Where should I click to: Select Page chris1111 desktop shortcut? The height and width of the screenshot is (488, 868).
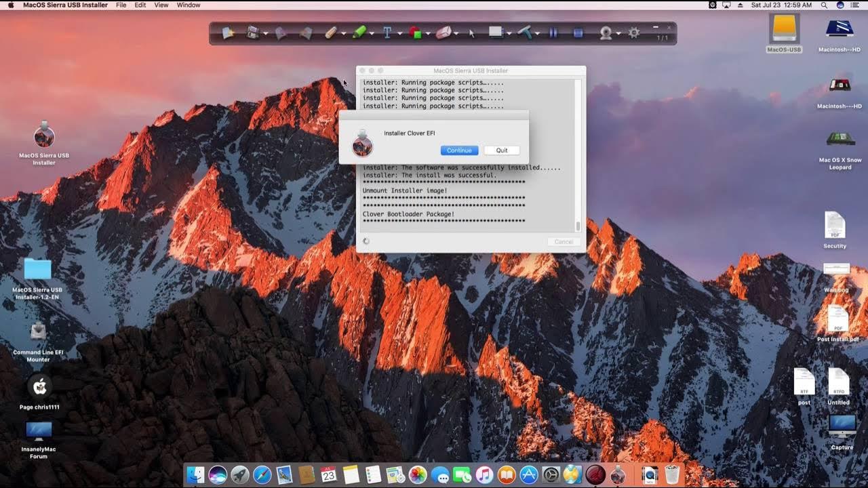pos(39,393)
